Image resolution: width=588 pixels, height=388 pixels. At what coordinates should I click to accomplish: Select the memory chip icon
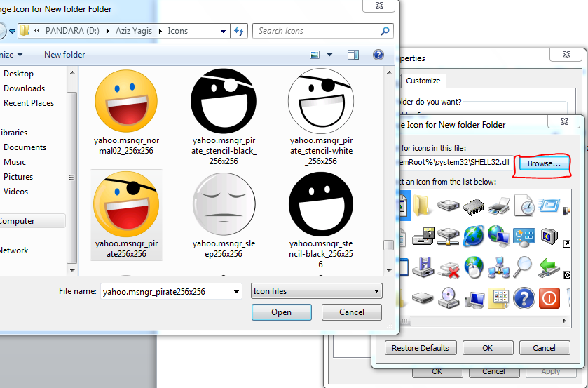(474, 206)
